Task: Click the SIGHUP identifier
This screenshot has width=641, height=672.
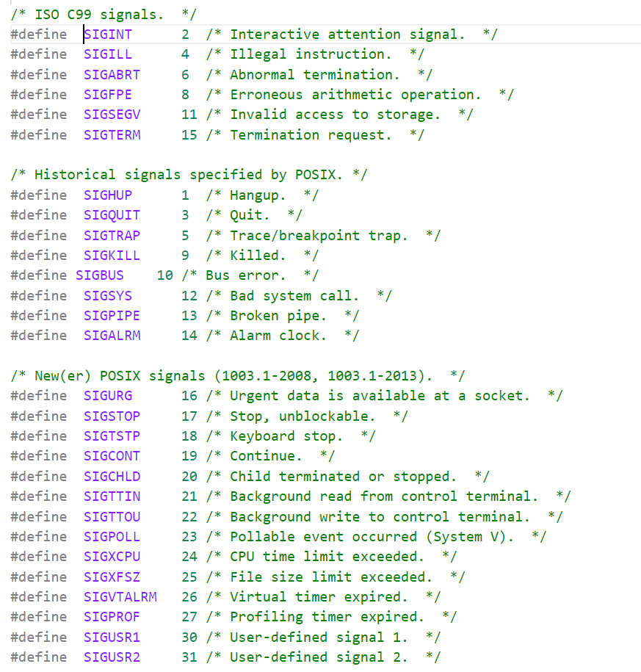Action: point(108,195)
